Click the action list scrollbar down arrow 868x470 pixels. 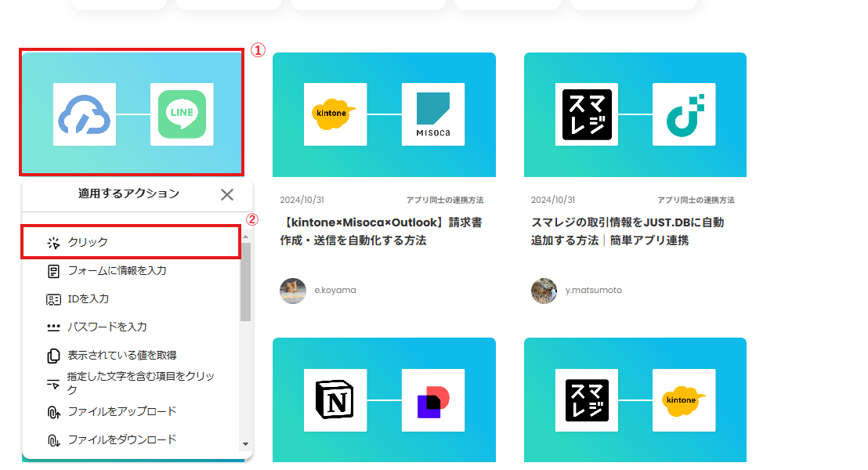click(246, 444)
